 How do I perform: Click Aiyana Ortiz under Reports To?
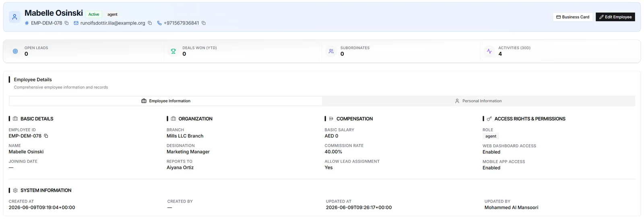tap(180, 168)
